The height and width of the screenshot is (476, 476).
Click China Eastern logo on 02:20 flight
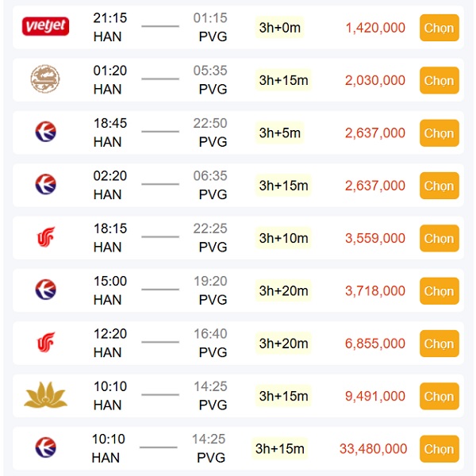click(45, 185)
